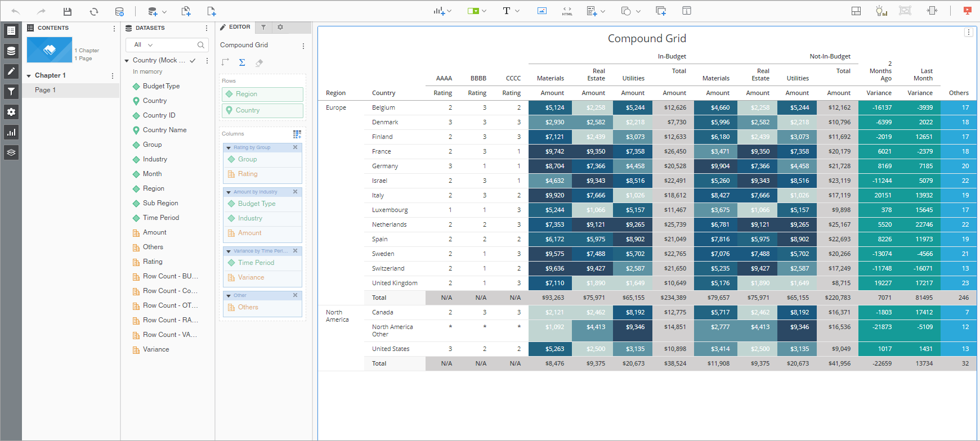Image resolution: width=980 pixels, height=441 pixels.
Task: Open the All dropdown in Datasets
Action: click(x=144, y=45)
